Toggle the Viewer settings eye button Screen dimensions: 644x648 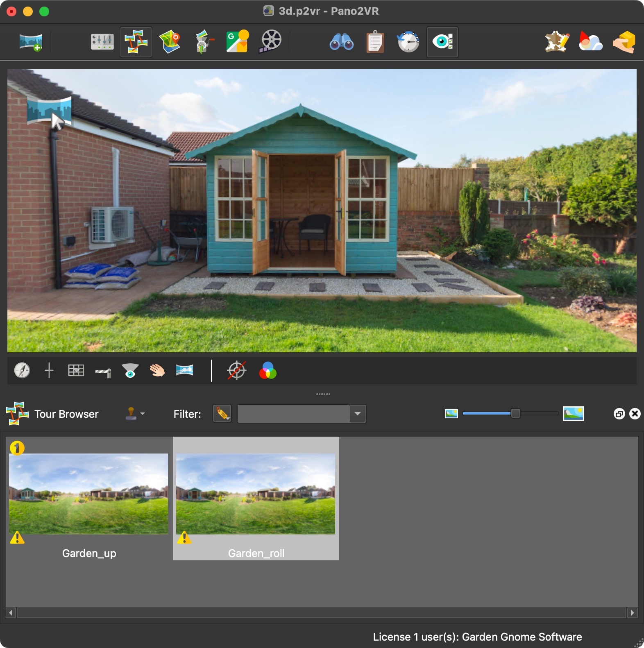(x=442, y=42)
